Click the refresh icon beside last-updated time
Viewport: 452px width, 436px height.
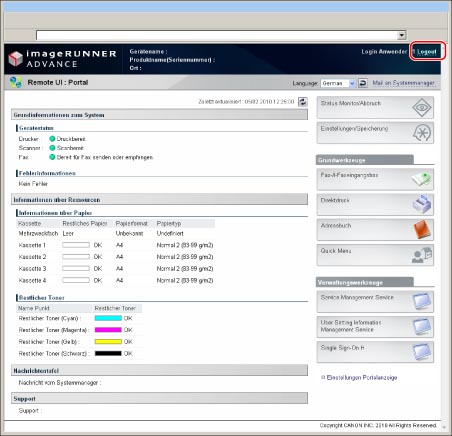303,102
